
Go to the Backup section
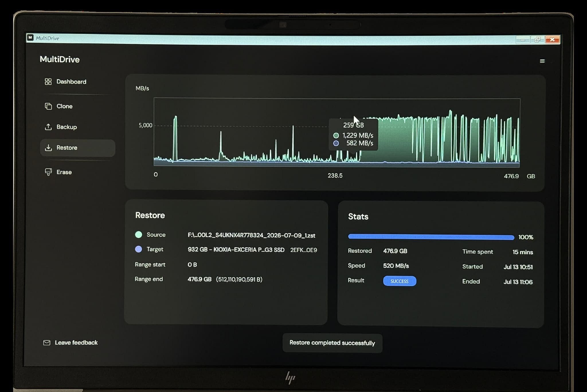(x=67, y=127)
